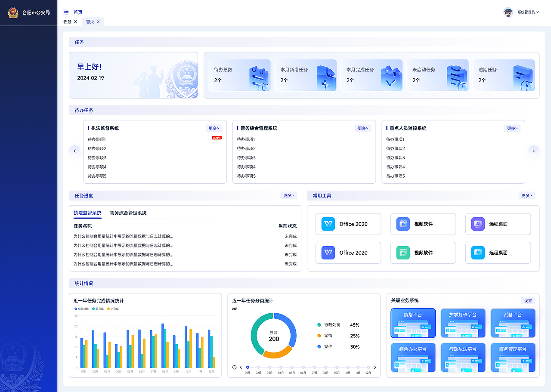The height and width of the screenshot is (392, 551).
Task: Select 01月 dot on the donut timeline
Action: (248, 367)
